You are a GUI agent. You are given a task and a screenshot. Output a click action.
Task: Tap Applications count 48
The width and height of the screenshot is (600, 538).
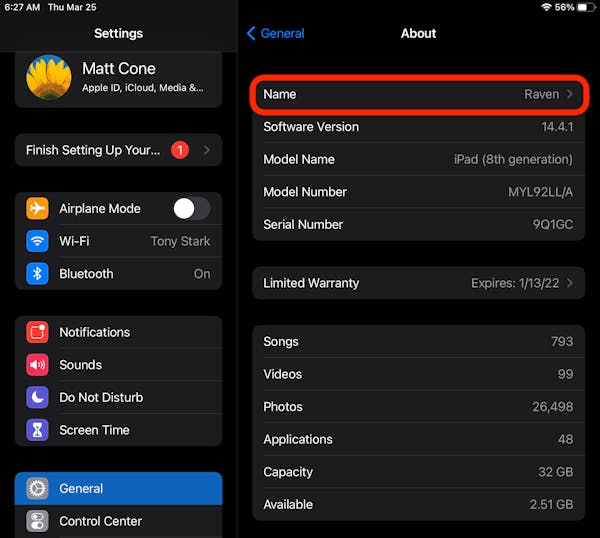pos(566,439)
